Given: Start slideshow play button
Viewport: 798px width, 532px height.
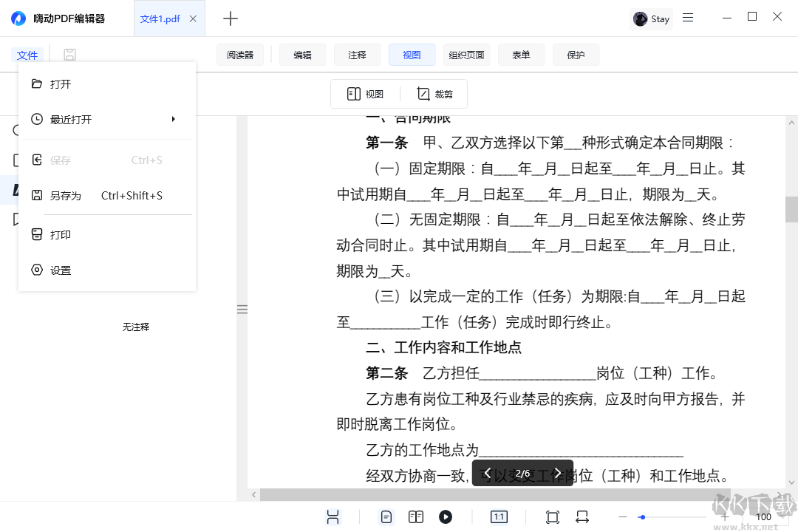Looking at the screenshot, I should [446, 517].
